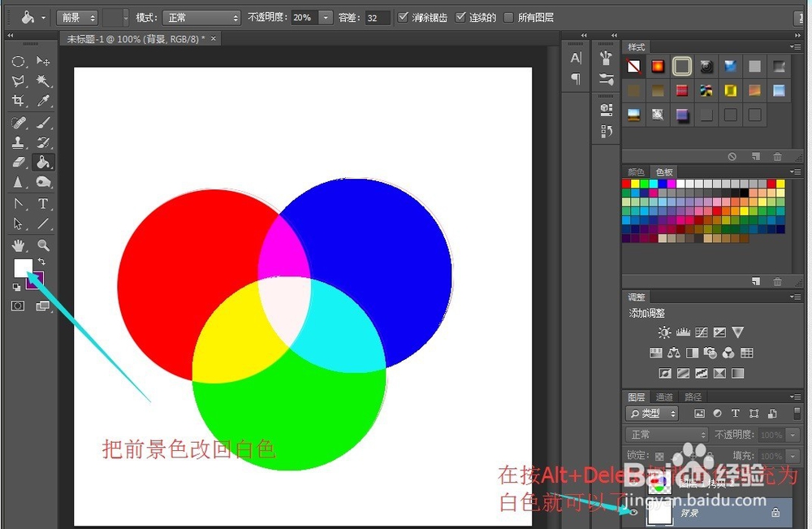
Task: Select the Crop tool
Action: (19, 100)
